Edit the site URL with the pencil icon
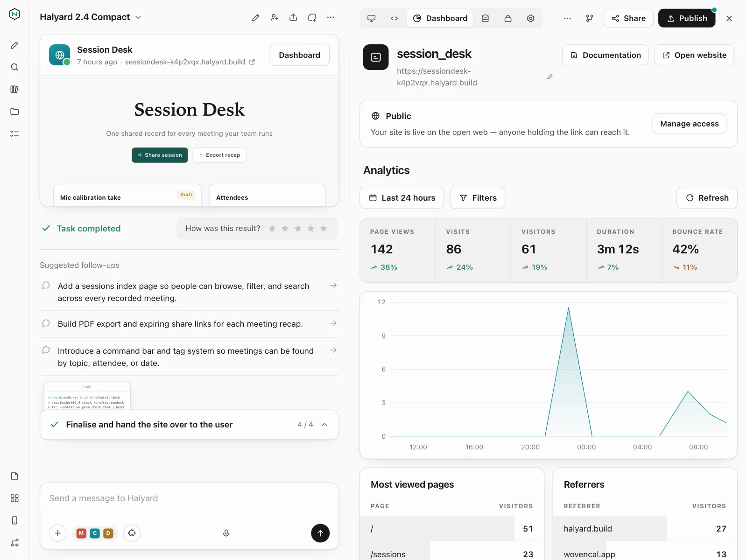 [x=550, y=77]
